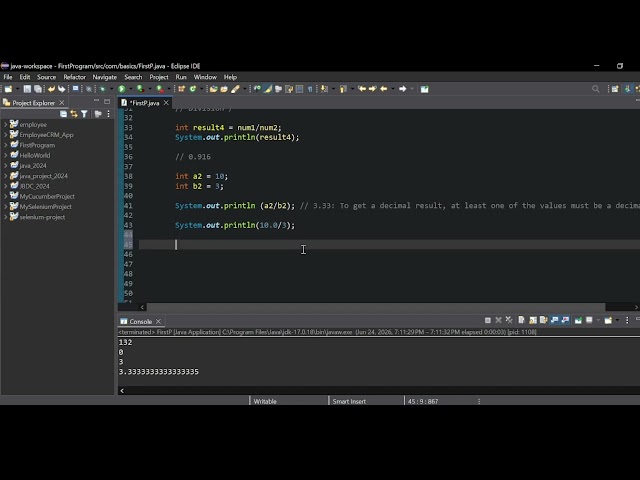Toggle Block Selection mode

pos(300,89)
